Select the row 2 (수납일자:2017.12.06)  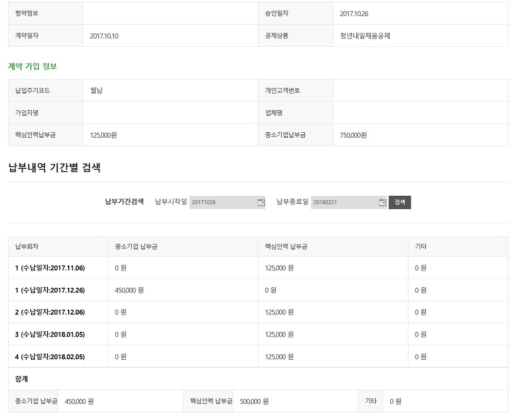pos(258,312)
